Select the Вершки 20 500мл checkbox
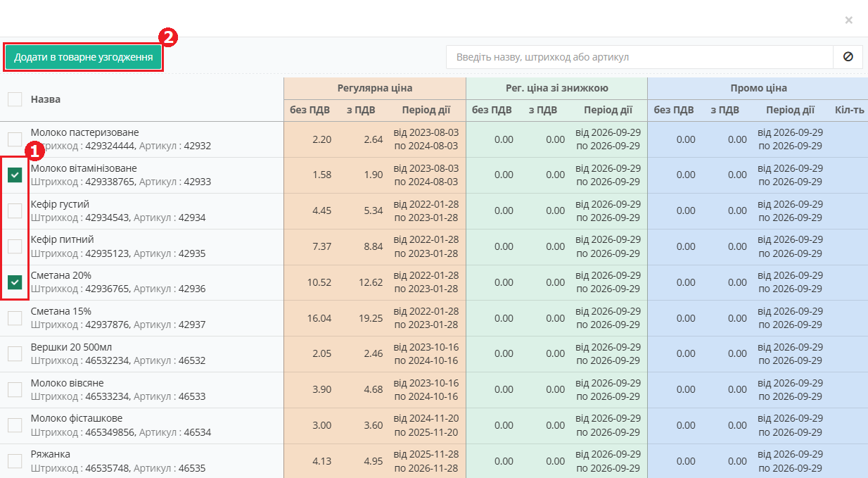868x478 pixels. tap(15, 353)
